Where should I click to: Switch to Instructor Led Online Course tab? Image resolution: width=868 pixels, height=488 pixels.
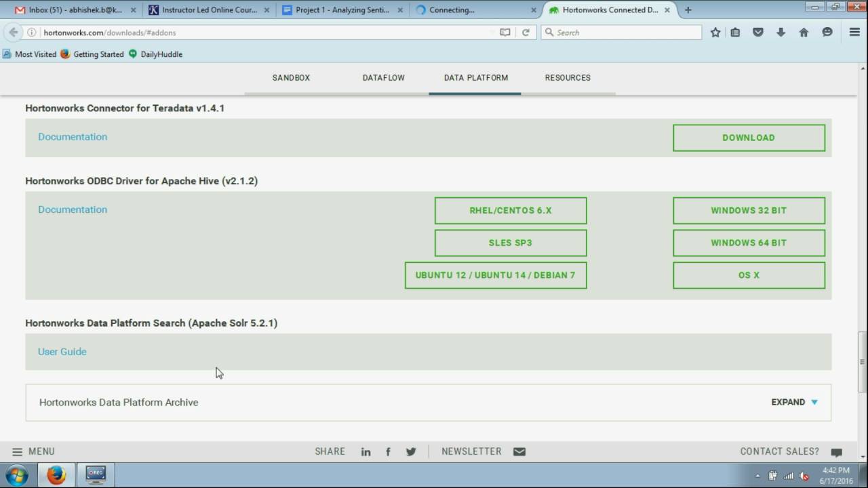click(x=209, y=10)
